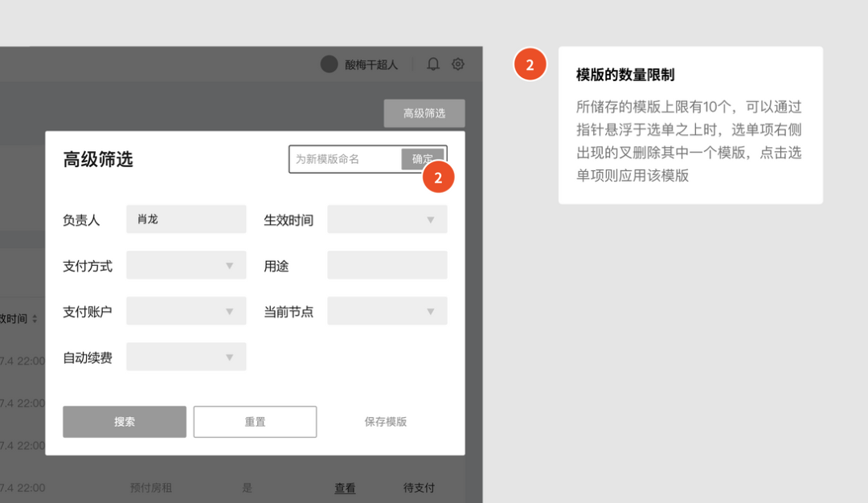Click the 保存模版 save template link
The height and width of the screenshot is (503, 868).
[x=386, y=422]
